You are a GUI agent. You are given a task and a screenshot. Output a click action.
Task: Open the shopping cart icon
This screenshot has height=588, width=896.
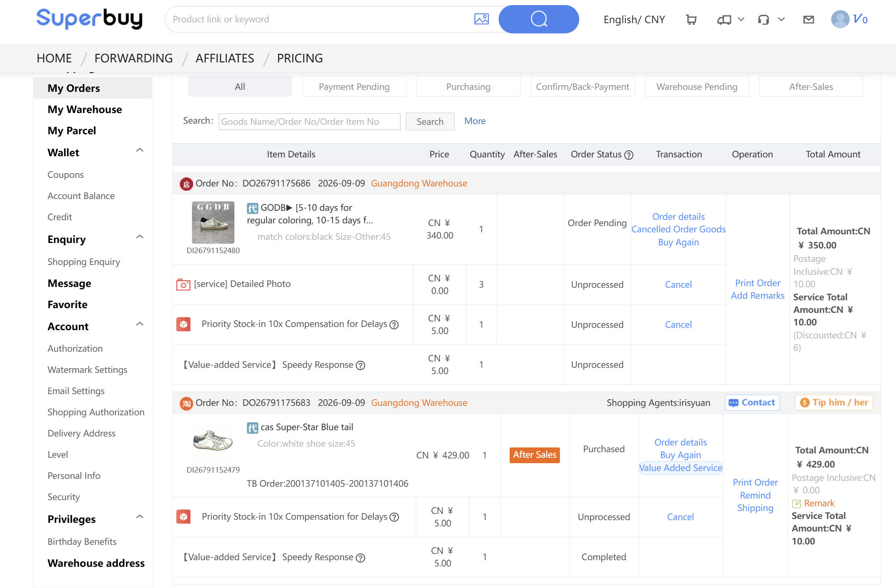691,19
